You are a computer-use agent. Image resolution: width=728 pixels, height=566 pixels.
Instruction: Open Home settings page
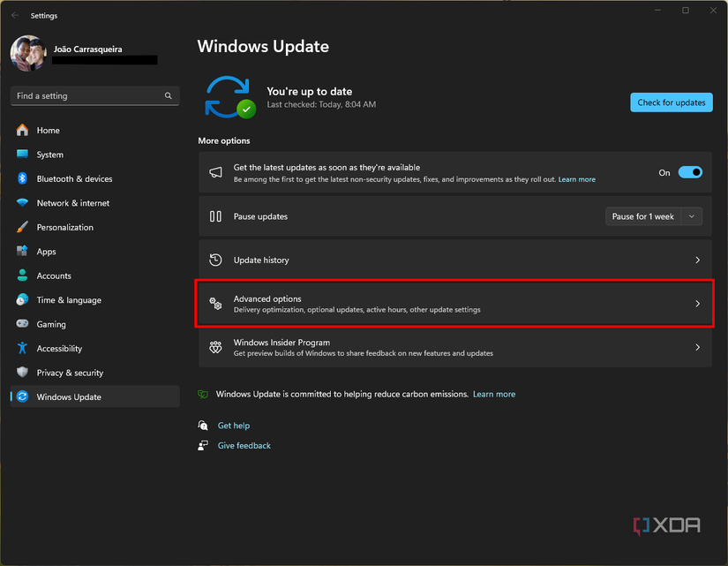[x=94, y=130]
